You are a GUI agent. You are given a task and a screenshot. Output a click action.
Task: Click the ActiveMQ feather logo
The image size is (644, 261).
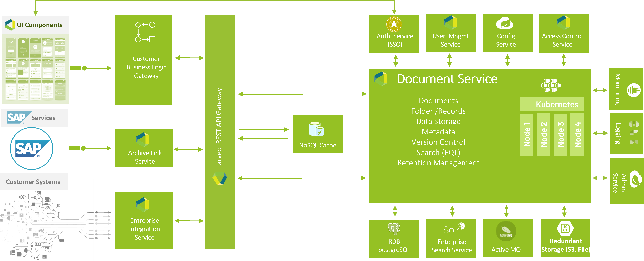click(x=506, y=231)
